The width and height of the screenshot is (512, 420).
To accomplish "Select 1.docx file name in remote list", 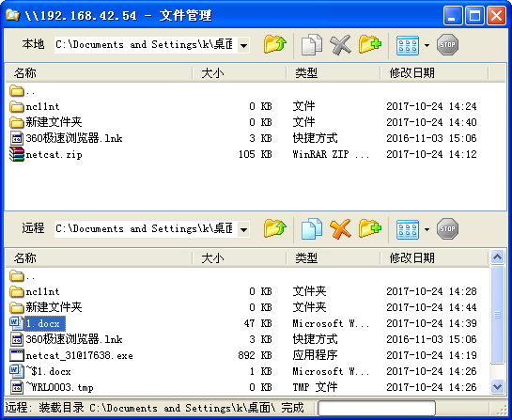I will tap(45, 323).
